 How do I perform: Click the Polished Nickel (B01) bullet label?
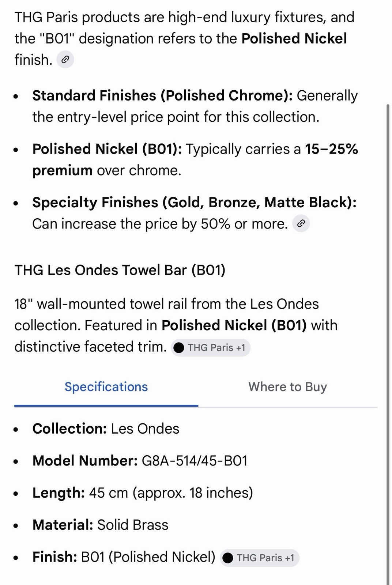pyautogui.click(x=107, y=149)
